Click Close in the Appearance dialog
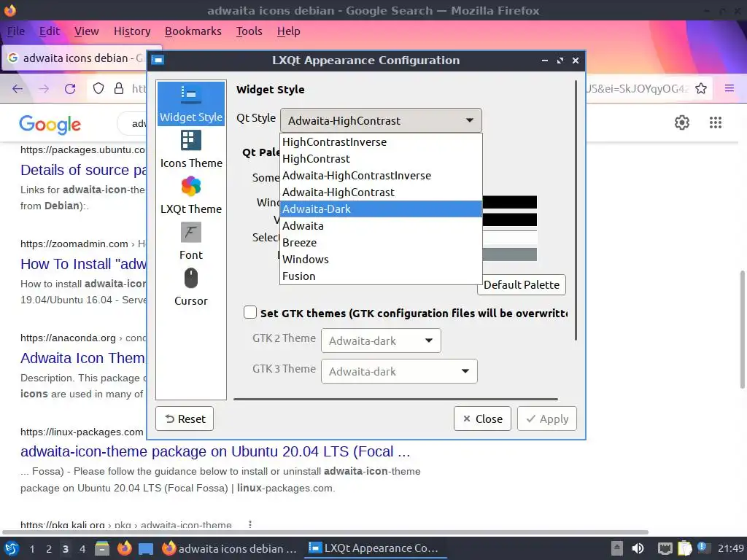 coord(482,419)
